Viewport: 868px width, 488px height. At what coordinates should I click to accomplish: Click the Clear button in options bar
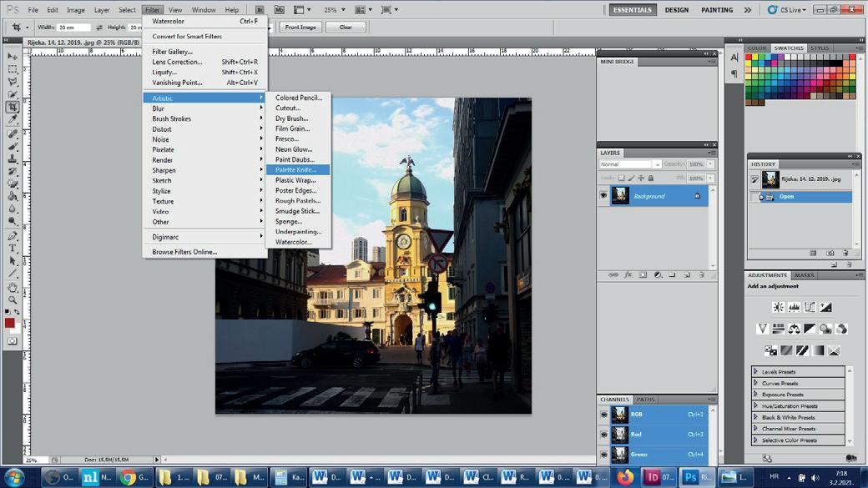coord(346,28)
